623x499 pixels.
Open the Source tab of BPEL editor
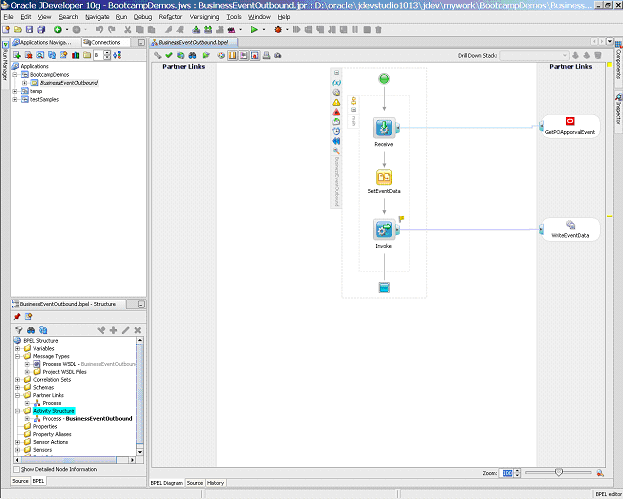[x=195, y=483]
